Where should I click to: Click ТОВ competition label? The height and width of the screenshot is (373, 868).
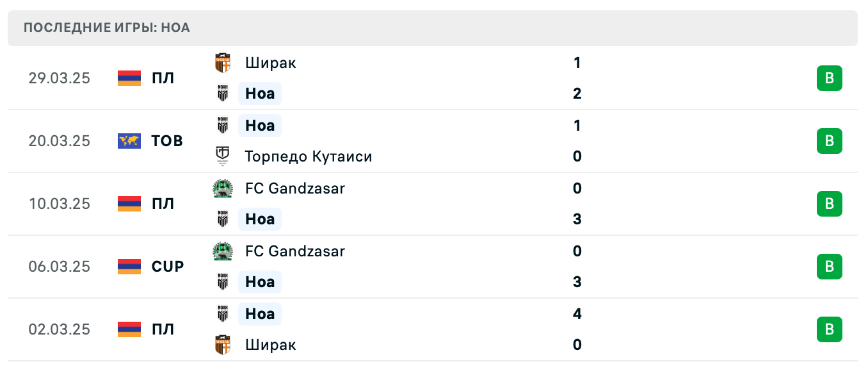(x=167, y=141)
